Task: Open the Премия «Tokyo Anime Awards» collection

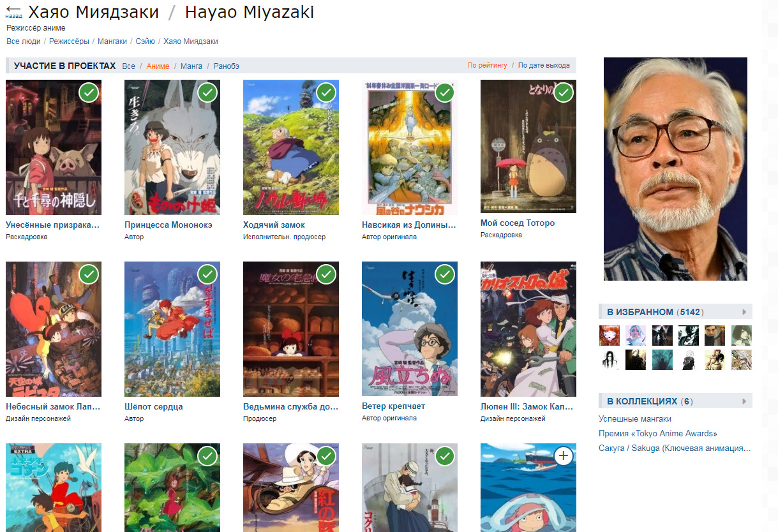Action: click(x=658, y=434)
